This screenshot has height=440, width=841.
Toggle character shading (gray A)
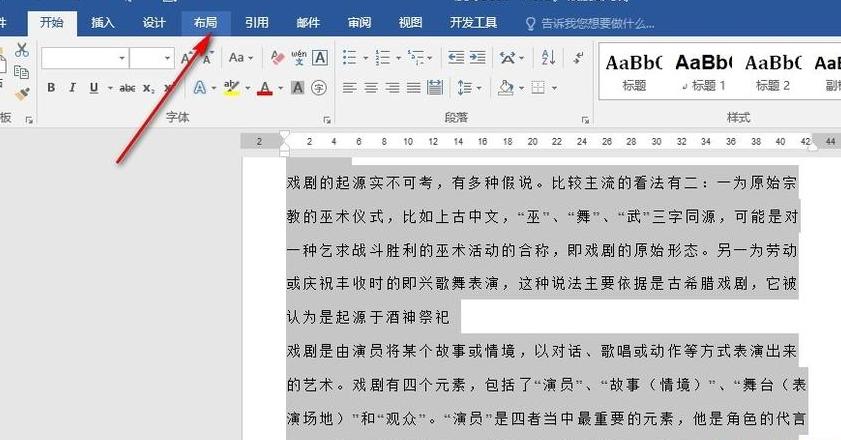click(x=298, y=87)
